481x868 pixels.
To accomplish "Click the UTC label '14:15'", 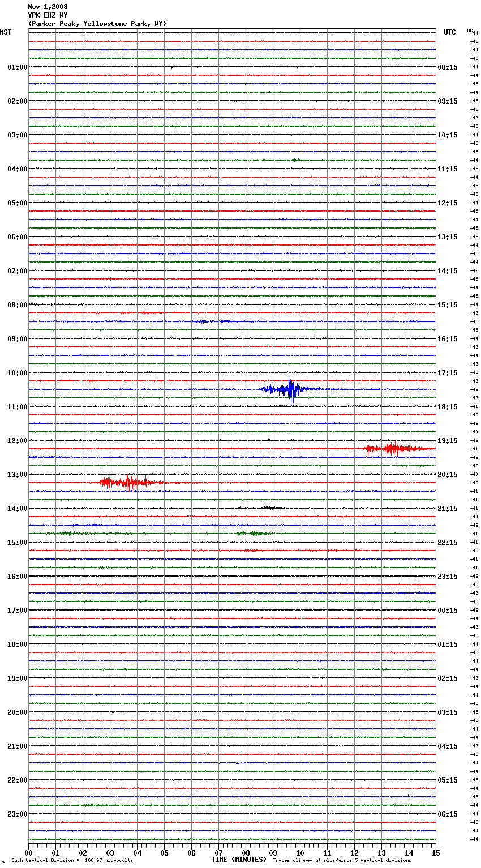I will [x=448, y=271].
